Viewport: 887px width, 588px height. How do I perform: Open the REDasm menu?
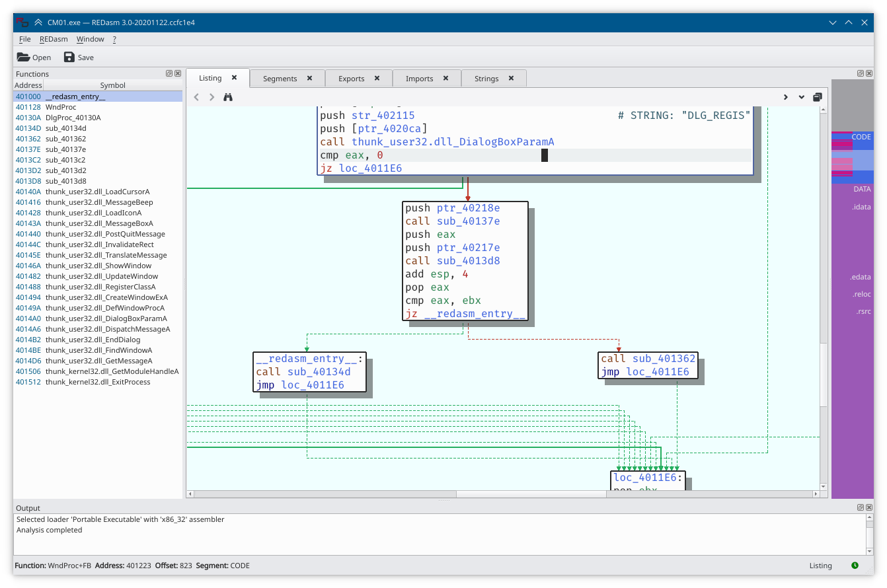(54, 40)
